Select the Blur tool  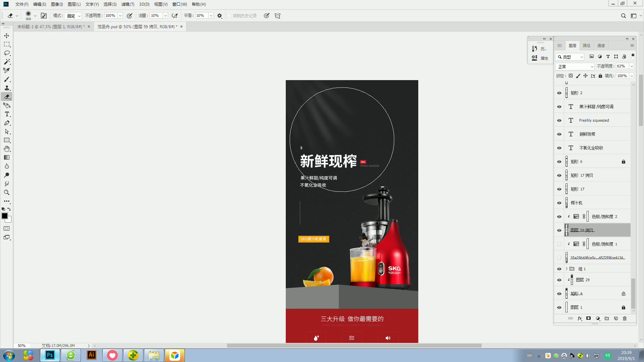coord(7,166)
